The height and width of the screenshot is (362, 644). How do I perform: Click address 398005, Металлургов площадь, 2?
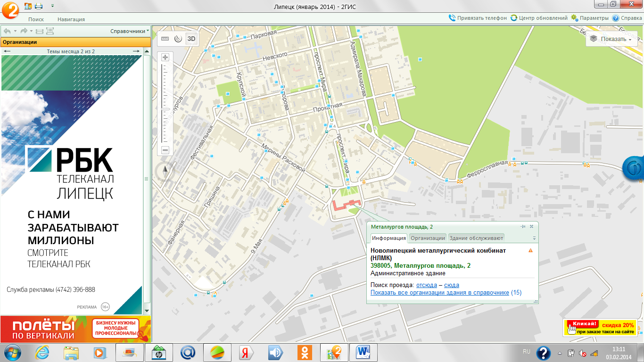(x=421, y=266)
